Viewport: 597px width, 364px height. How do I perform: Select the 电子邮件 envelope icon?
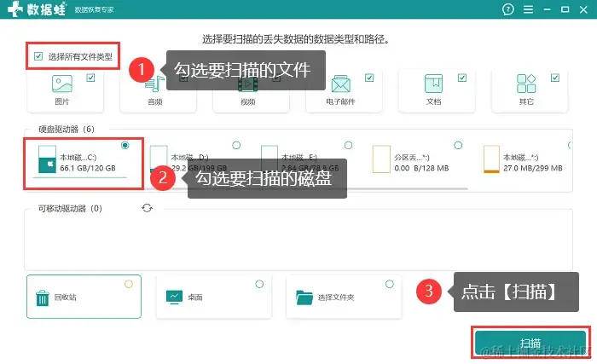(x=340, y=84)
